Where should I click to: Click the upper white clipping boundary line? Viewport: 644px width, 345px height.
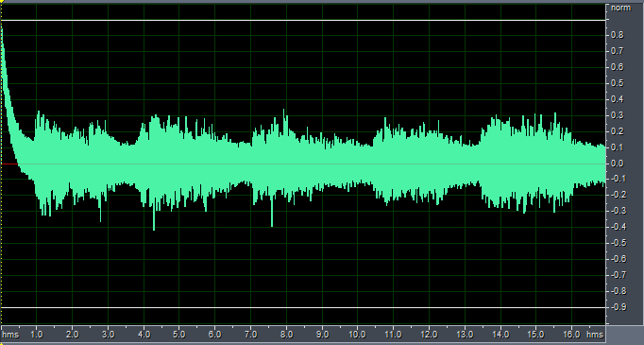pyautogui.click(x=303, y=20)
